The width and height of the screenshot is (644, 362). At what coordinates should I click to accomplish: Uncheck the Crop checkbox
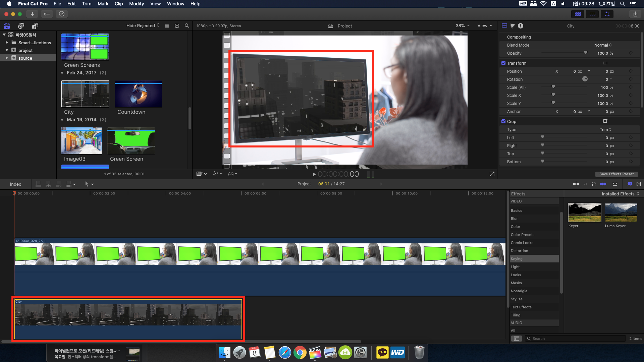point(503,121)
